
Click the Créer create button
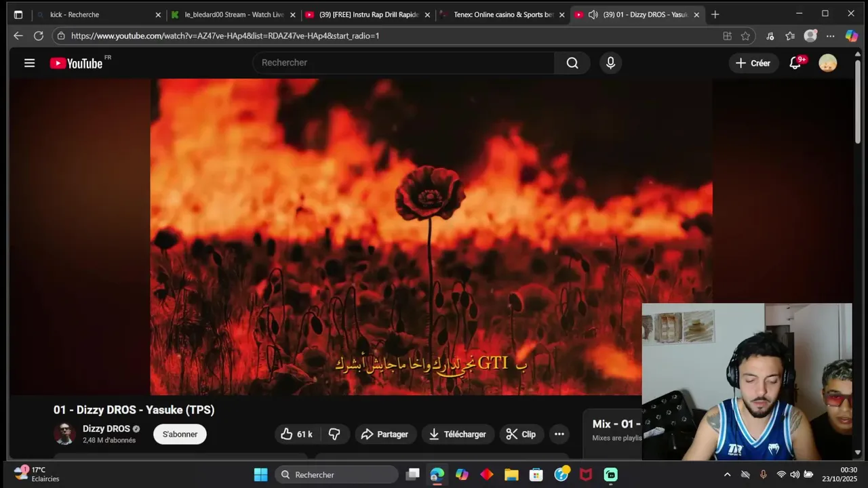tap(753, 63)
